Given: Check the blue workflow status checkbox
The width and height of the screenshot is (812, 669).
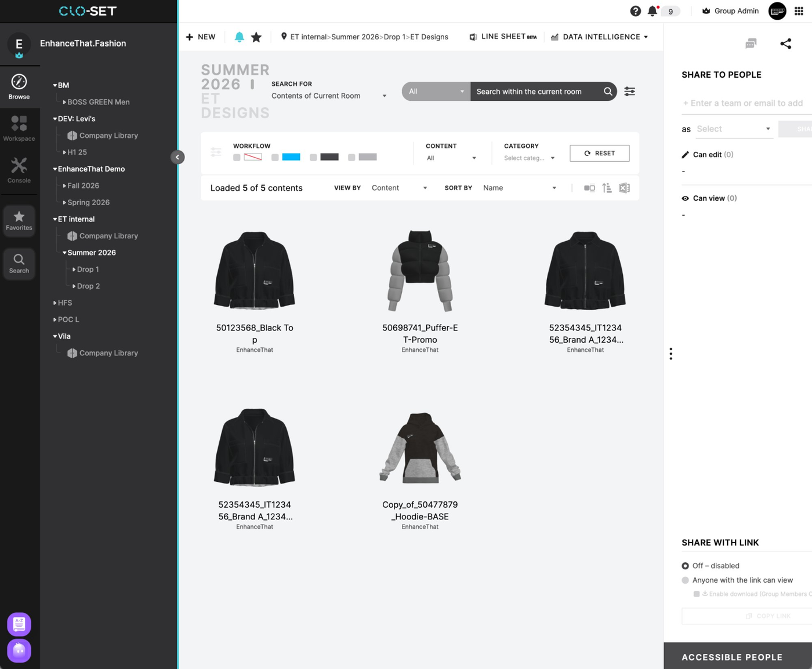Looking at the screenshot, I should click(x=275, y=158).
